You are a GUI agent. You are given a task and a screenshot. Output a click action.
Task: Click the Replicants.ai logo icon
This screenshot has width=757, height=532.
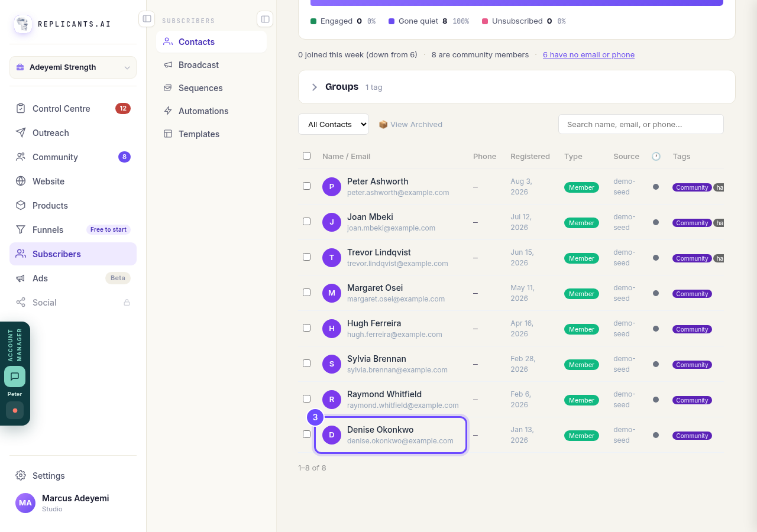coord(23,24)
